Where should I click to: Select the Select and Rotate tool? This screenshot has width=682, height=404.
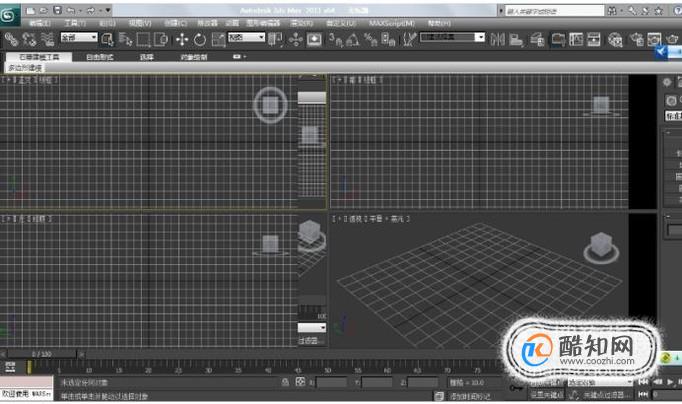click(200, 40)
